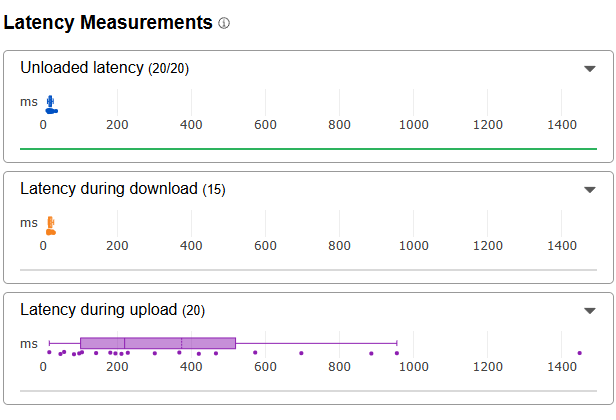Click the upload data point near 570 ms

pos(255,352)
